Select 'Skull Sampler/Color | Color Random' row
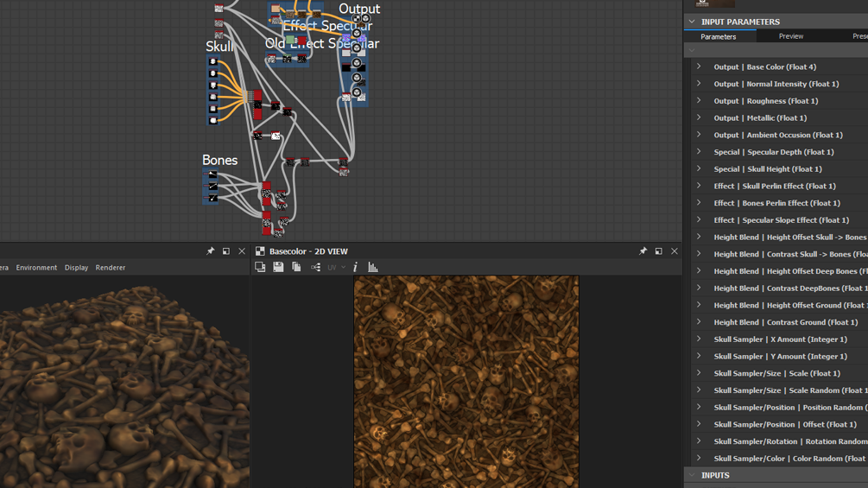868x488 pixels. point(779,458)
